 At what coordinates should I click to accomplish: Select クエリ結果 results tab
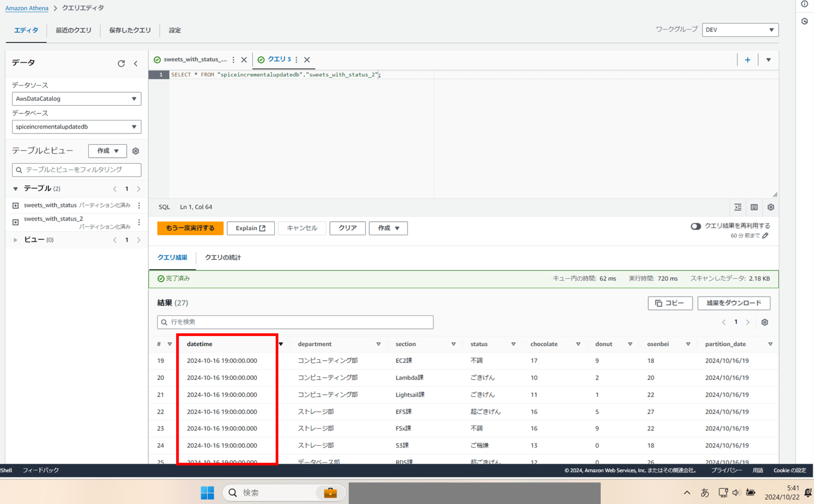pos(172,257)
